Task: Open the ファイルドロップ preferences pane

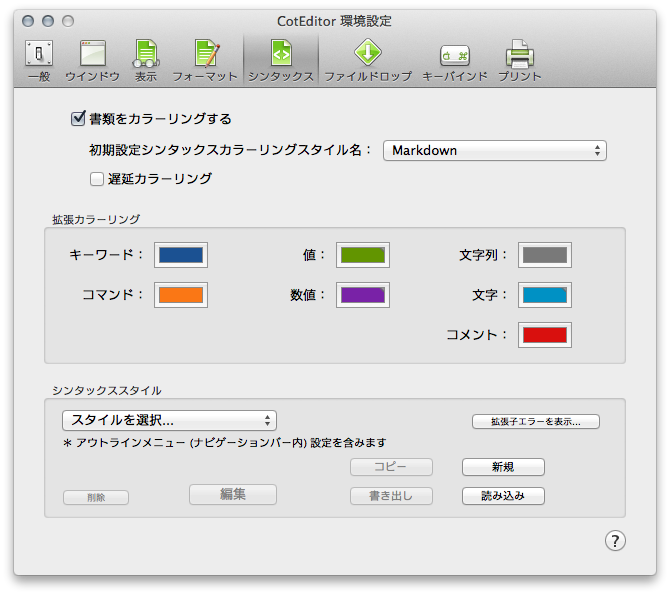Action: click(x=367, y=59)
